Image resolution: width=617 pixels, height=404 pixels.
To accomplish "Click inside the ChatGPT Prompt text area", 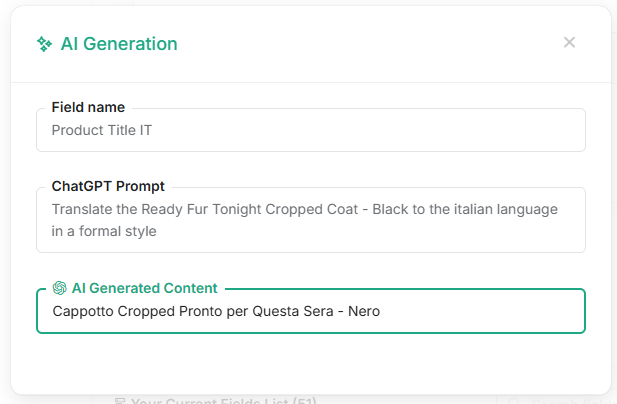I will (311, 220).
